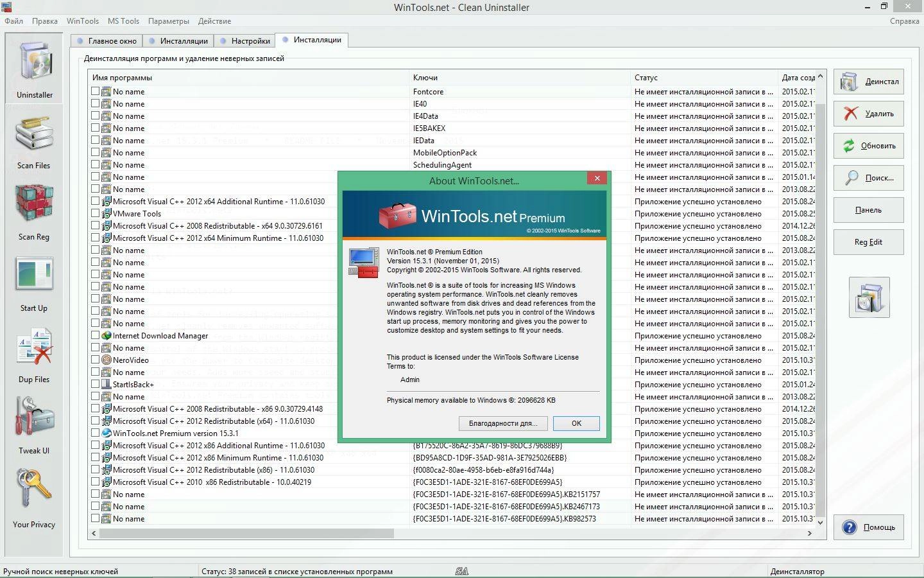This screenshot has height=578, width=924.
Task: Sort by Ключи column header
Action: click(x=520, y=77)
